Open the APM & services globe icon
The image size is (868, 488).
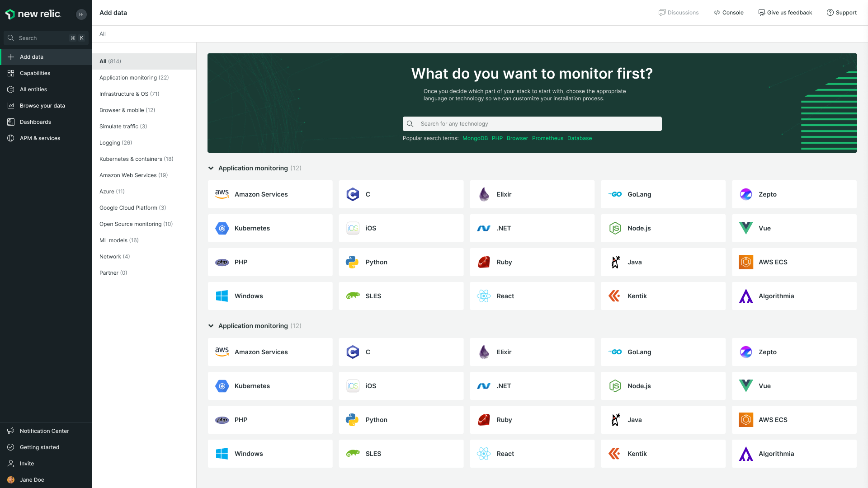11,138
